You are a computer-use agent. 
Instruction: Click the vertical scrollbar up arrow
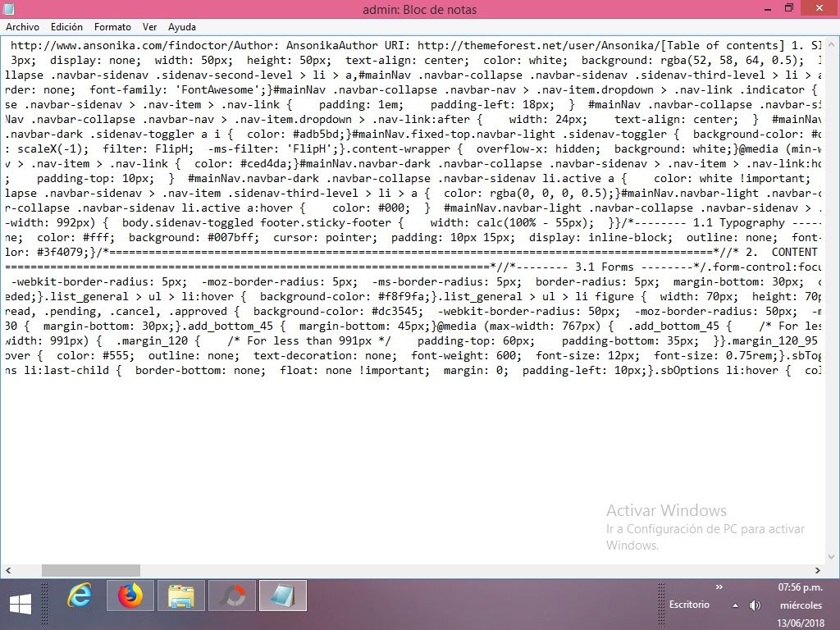[x=832, y=44]
